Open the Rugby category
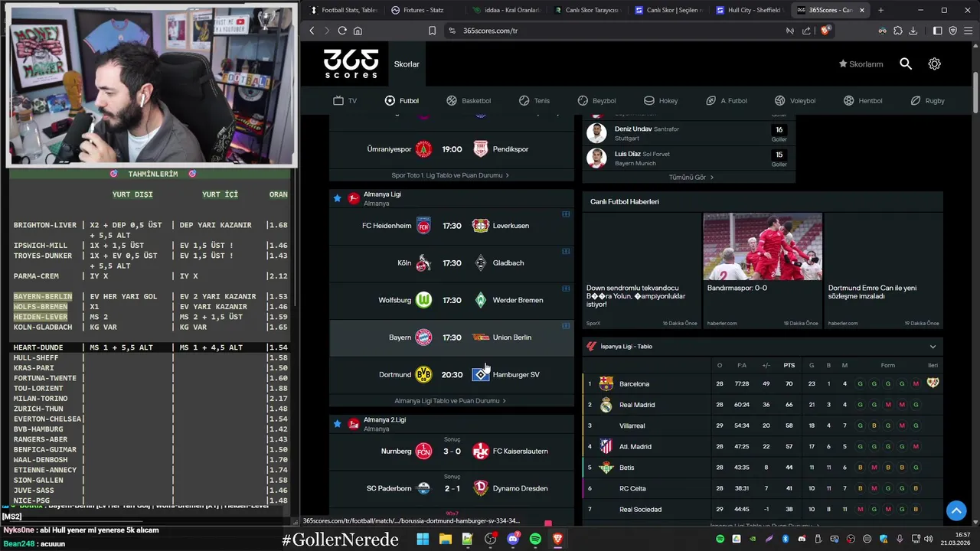980x551 pixels. click(928, 100)
